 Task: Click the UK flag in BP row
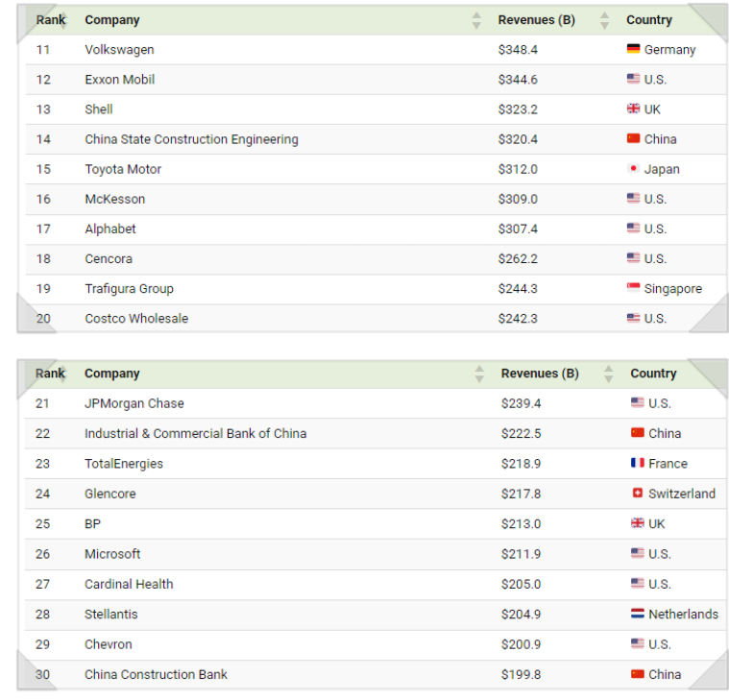pos(638,523)
